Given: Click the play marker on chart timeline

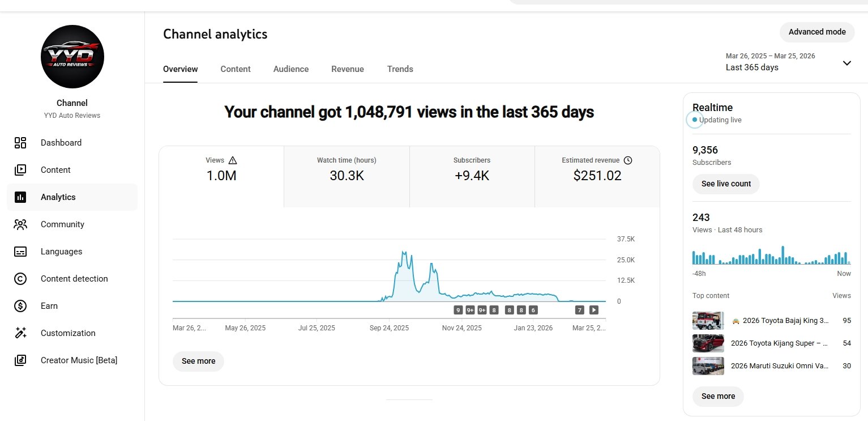Looking at the screenshot, I should pyautogui.click(x=593, y=310).
